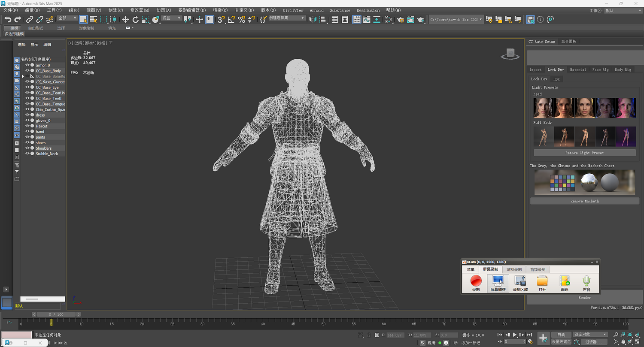Hide the armor_0 object via eye icon
644x347 pixels.
click(27, 65)
